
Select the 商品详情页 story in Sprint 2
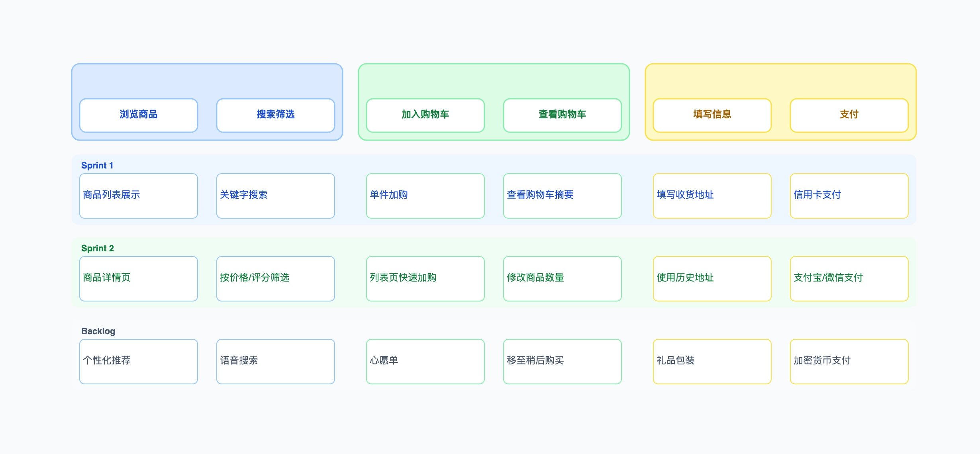(138, 278)
